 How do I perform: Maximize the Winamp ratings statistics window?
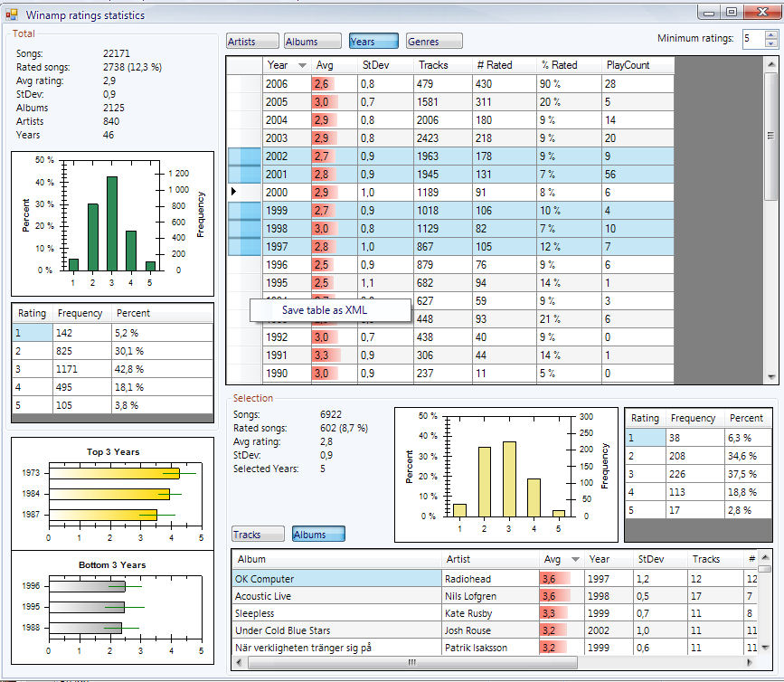click(732, 13)
